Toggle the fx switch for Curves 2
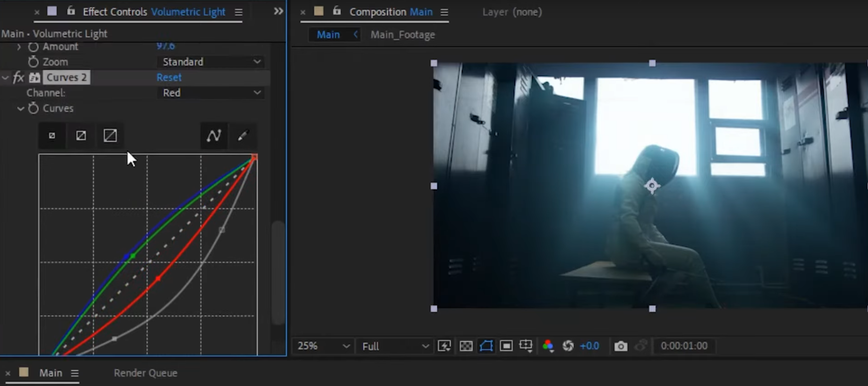 pos(18,77)
